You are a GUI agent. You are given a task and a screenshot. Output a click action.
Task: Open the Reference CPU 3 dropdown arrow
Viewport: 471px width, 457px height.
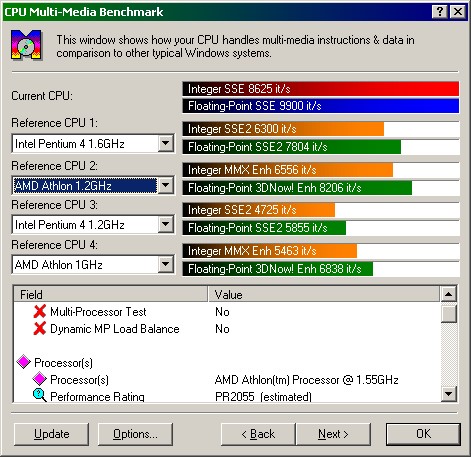click(x=166, y=224)
